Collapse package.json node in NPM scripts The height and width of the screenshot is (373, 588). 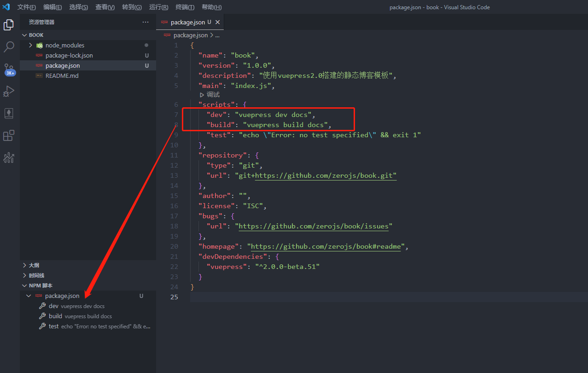pos(29,296)
